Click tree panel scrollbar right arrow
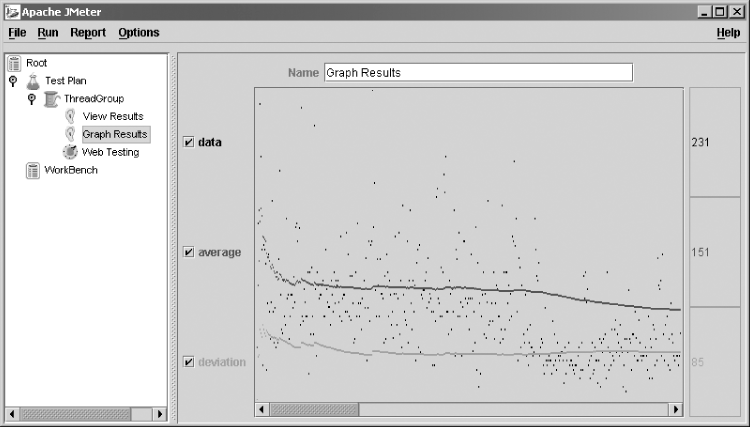 [x=160, y=414]
